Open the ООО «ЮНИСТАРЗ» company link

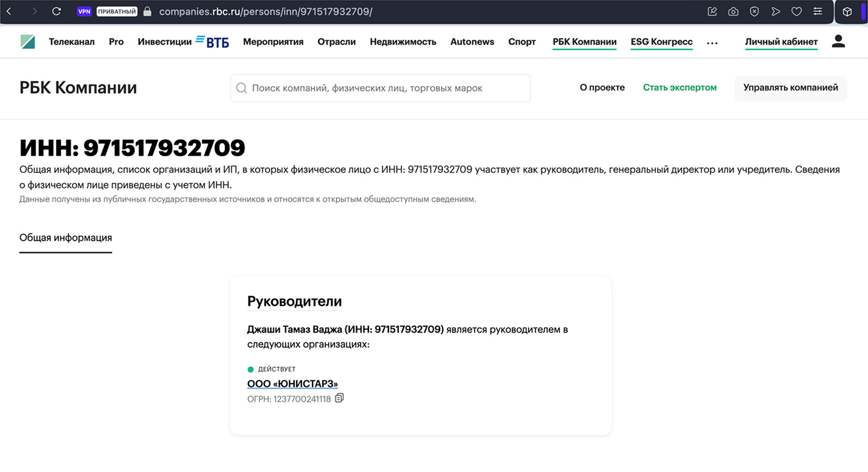(292, 384)
